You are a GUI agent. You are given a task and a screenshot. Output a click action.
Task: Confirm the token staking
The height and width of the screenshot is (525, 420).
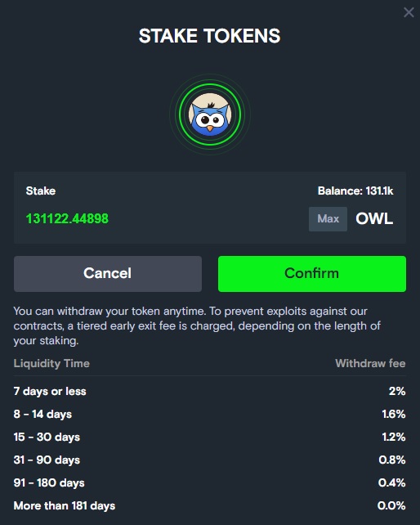[x=312, y=274]
